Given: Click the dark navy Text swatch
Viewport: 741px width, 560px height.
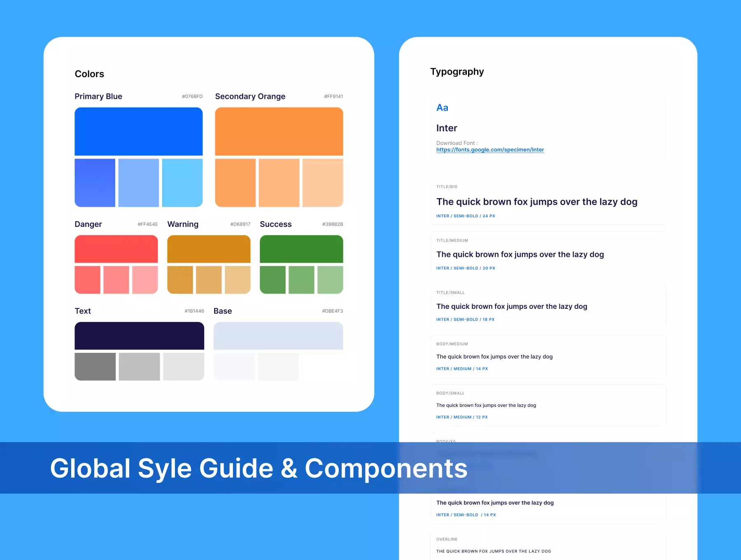Looking at the screenshot, I should (139, 336).
